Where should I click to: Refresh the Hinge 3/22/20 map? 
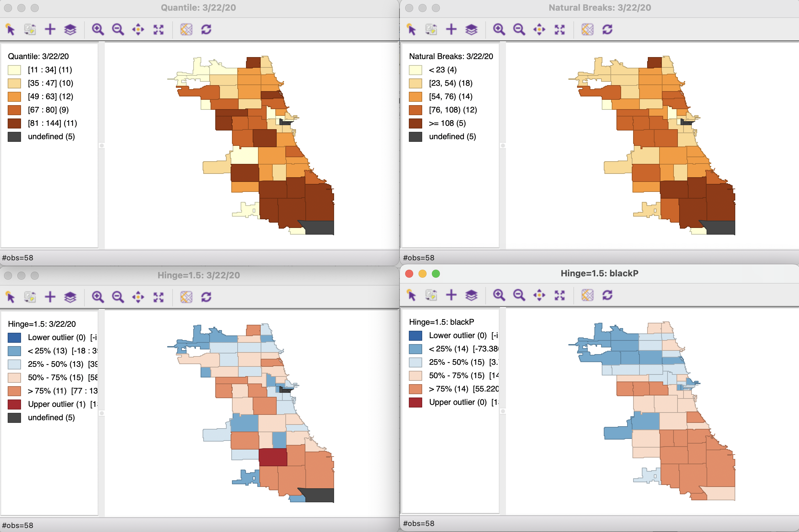pyautogui.click(x=206, y=297)
